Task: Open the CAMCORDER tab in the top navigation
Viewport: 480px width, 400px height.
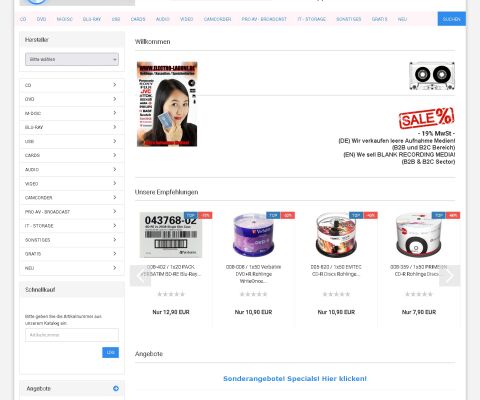Action: click(x=217, y=19)
